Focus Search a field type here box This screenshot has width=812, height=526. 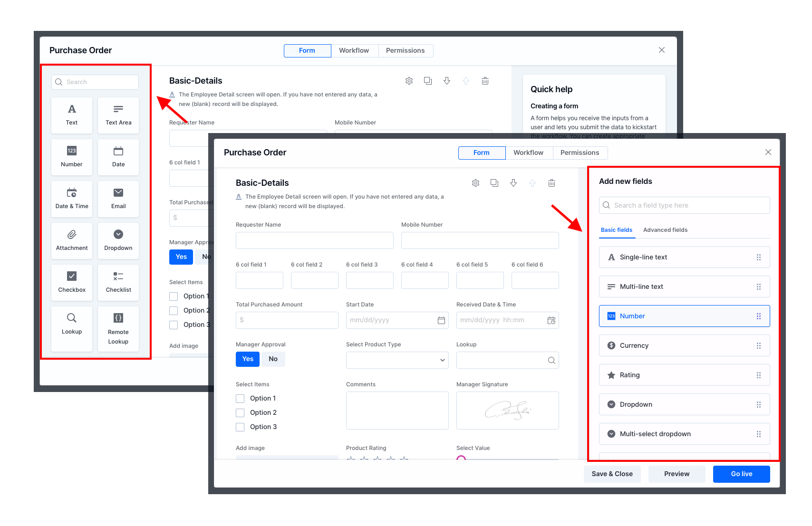pyautogui.click(x=685, y=205)
